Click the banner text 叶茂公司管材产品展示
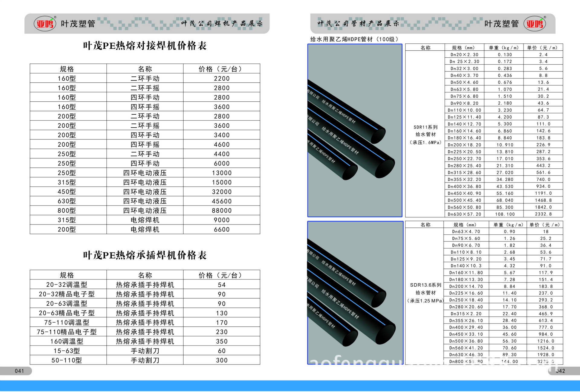This screenshot has width=580, height=392. click(x=358, y=23)
